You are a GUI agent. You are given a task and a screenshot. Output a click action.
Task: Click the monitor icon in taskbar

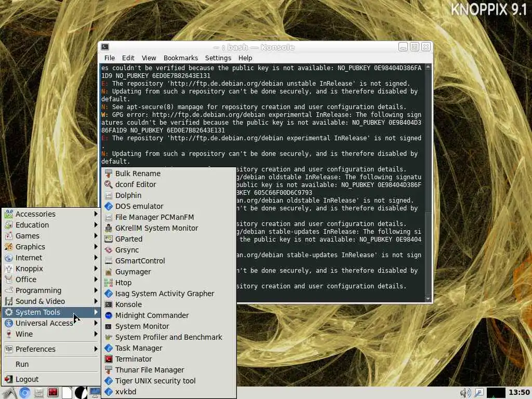click(95, 393)
